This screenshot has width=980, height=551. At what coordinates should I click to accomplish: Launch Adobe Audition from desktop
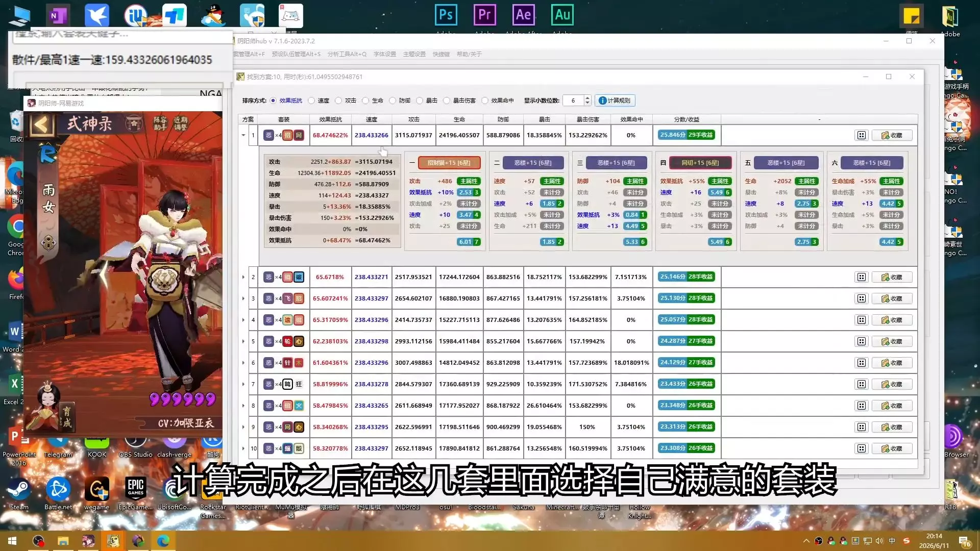click(562, 15)
